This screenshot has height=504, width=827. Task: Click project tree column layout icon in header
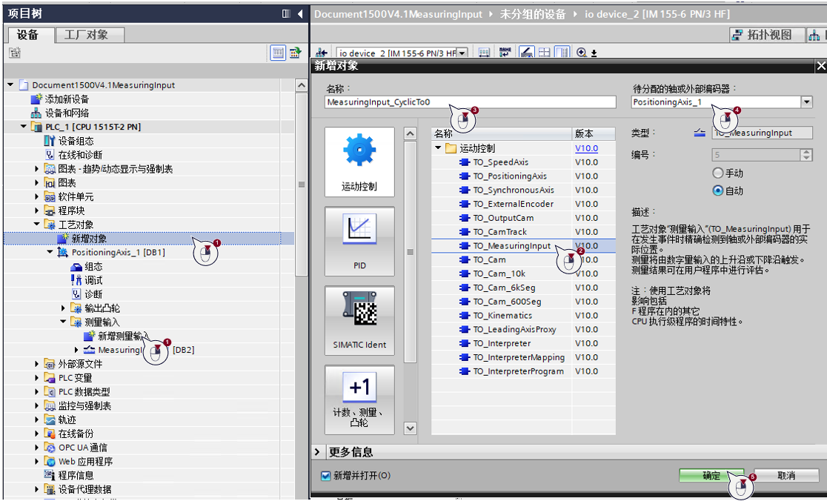click(x=286, y=14)
